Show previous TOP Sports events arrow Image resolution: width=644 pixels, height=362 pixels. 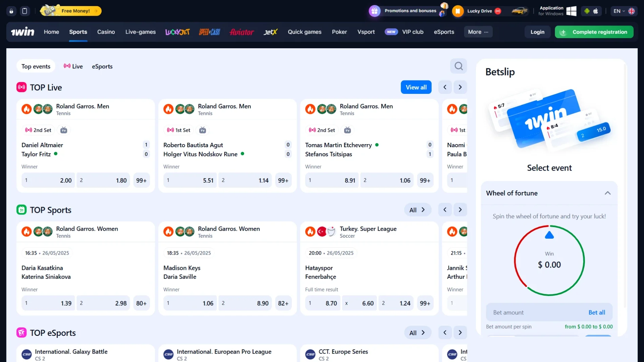(x=445, y=210)
